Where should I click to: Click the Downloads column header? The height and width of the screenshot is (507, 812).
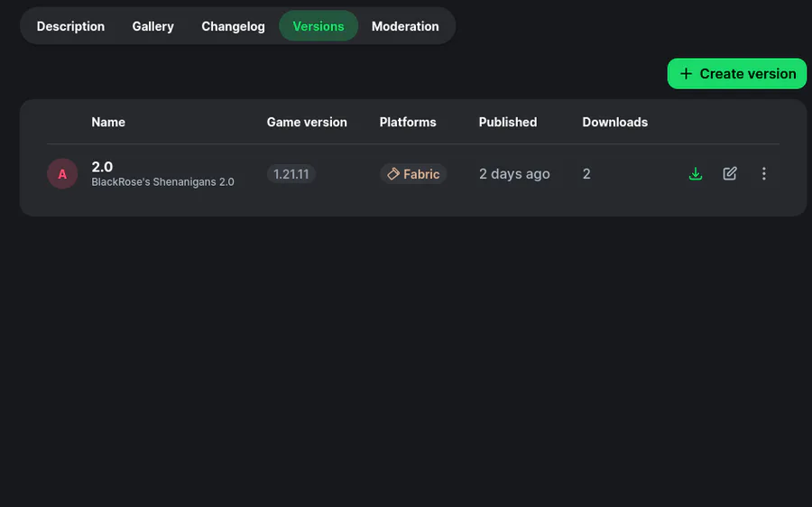click(615, 122)
